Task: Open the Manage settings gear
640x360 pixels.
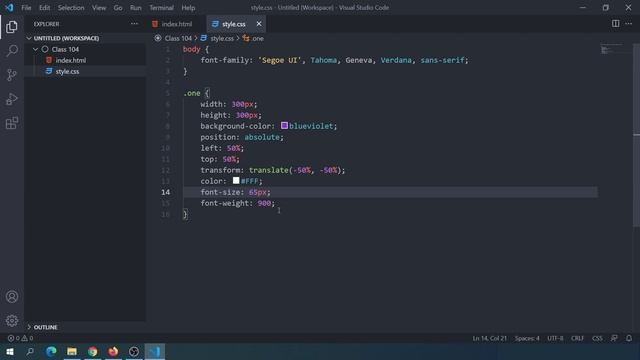Action: [12, 320]
